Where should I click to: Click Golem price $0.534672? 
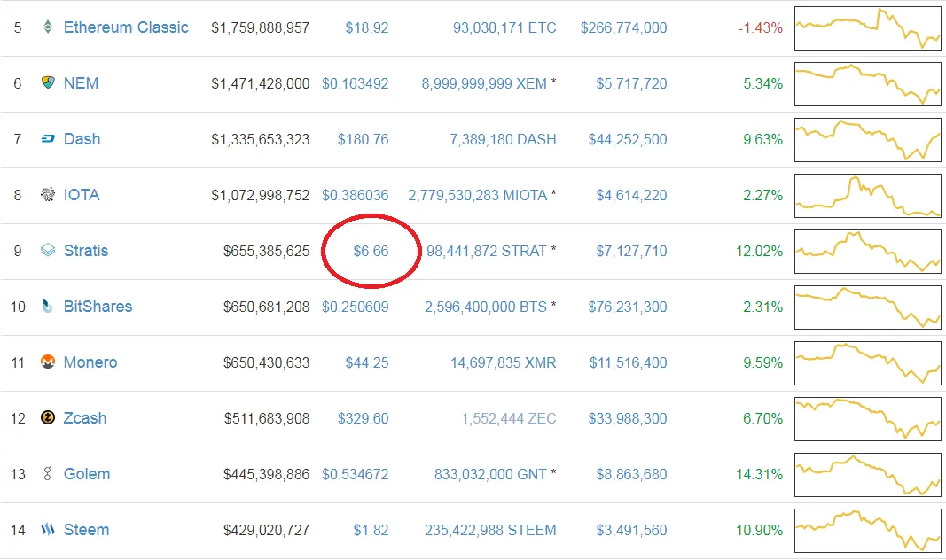pyautogui.click(x=356, y=474)
